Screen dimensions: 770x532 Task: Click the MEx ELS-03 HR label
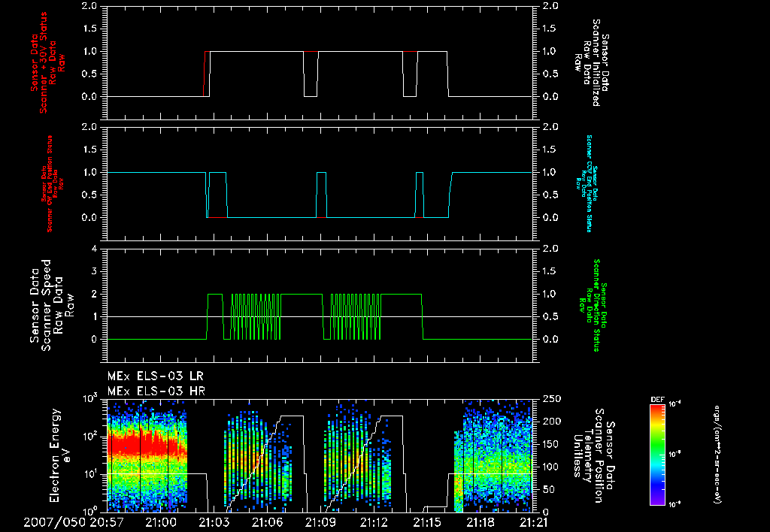(x=155, y=391)
